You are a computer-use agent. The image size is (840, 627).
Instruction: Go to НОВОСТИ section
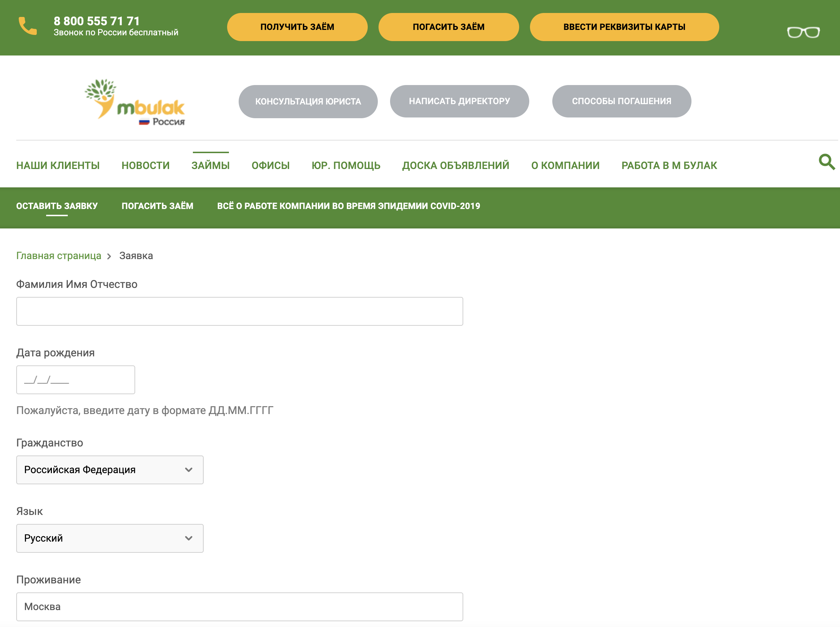[x=145, y=165]
